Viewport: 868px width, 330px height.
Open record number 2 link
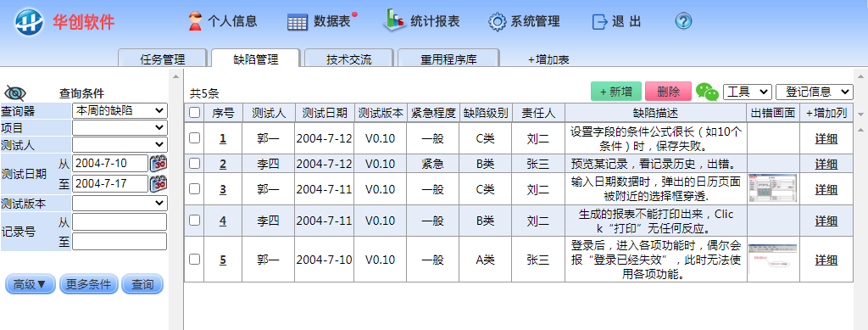[x=223, y=164]
